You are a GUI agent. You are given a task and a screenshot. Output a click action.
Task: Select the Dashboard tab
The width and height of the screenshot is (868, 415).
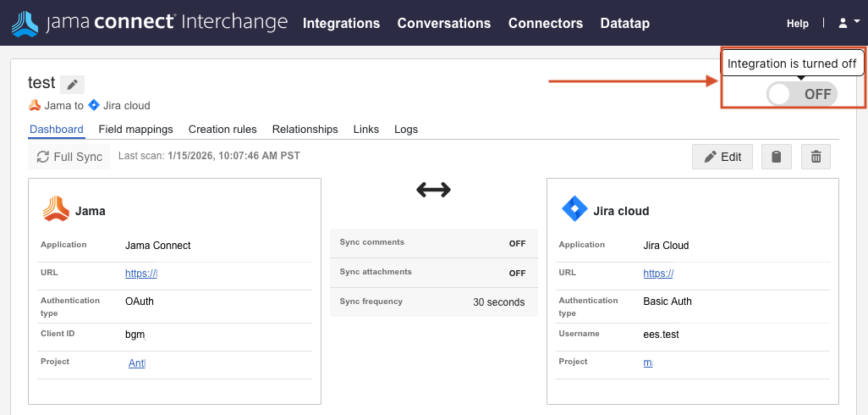tap(57, 129)
